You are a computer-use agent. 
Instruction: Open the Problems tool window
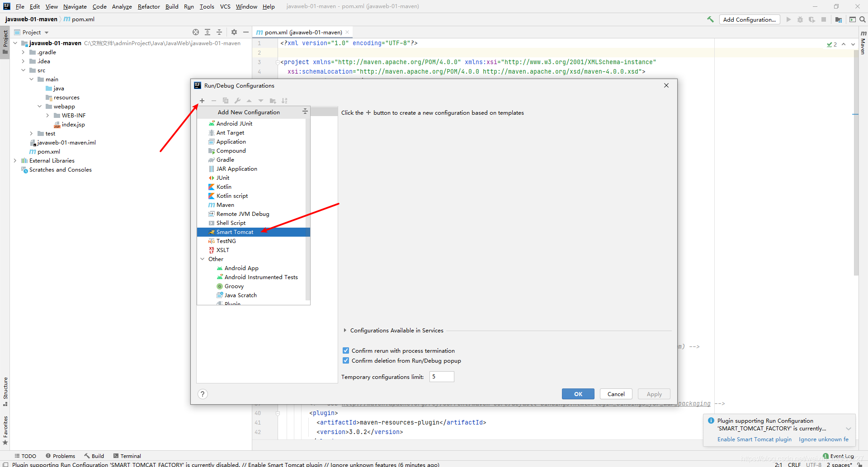[x=60, y=456]
